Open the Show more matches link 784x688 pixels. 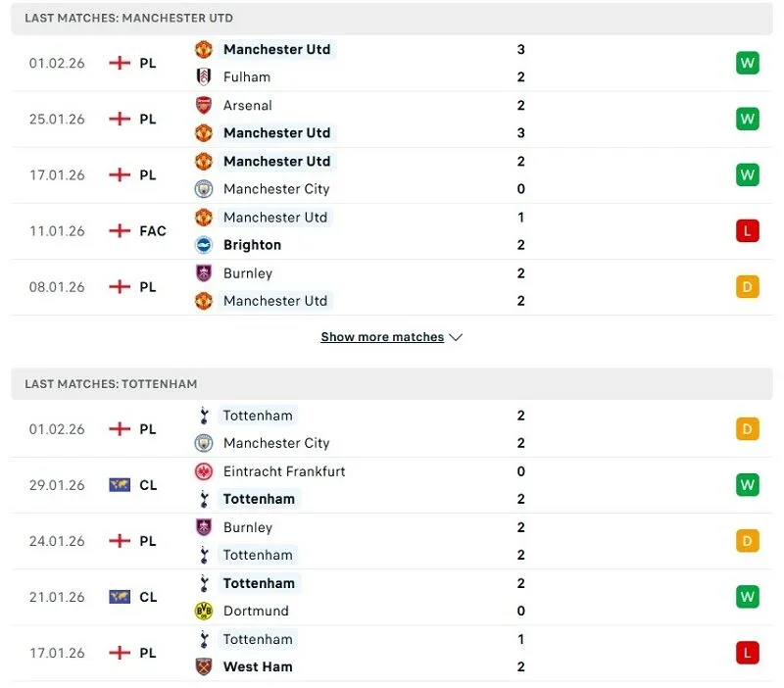382,337
